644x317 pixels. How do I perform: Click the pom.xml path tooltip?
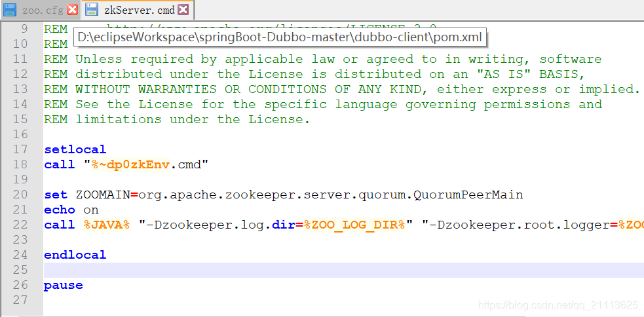(x=280, y=37)
